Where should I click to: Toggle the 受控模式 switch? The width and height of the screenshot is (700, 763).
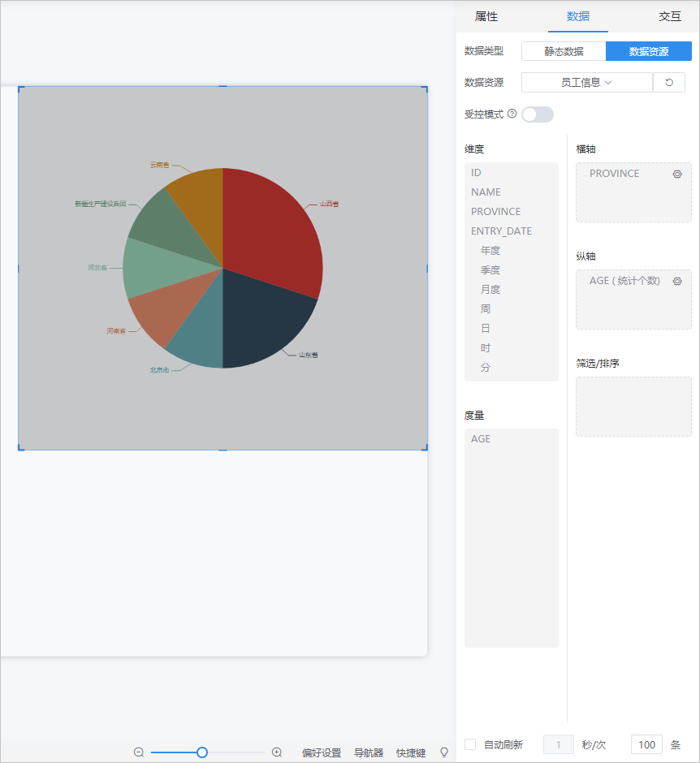coord(538,114)
